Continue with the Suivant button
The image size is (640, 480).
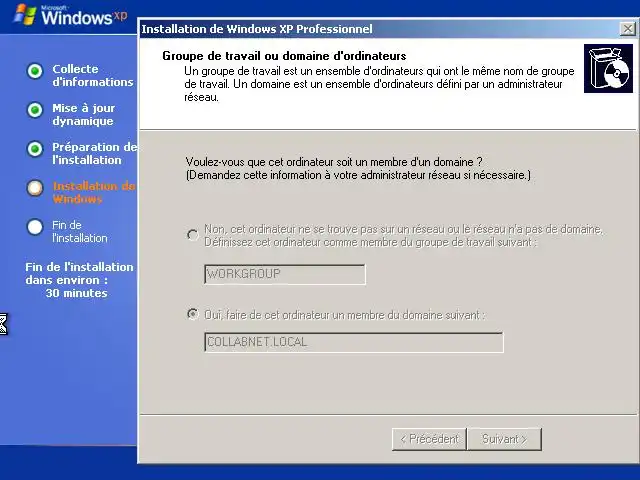(504, 439)
